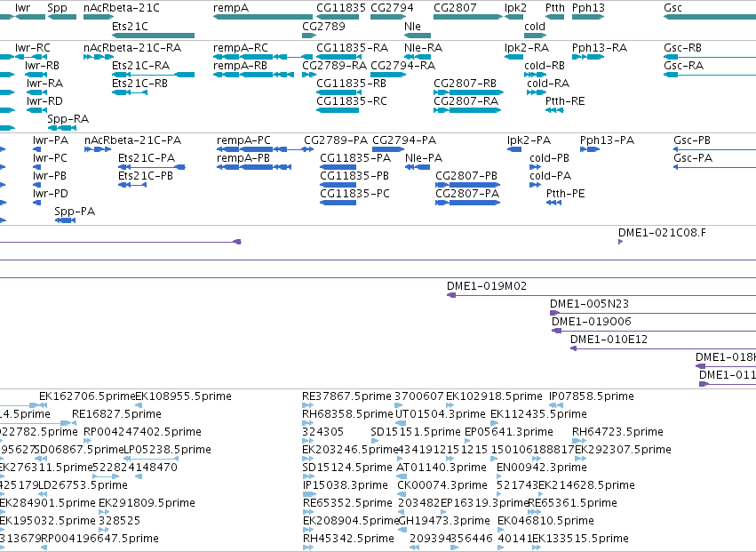
Task: Click the Gsc-RB transcript label
Action: click(682, 48)
